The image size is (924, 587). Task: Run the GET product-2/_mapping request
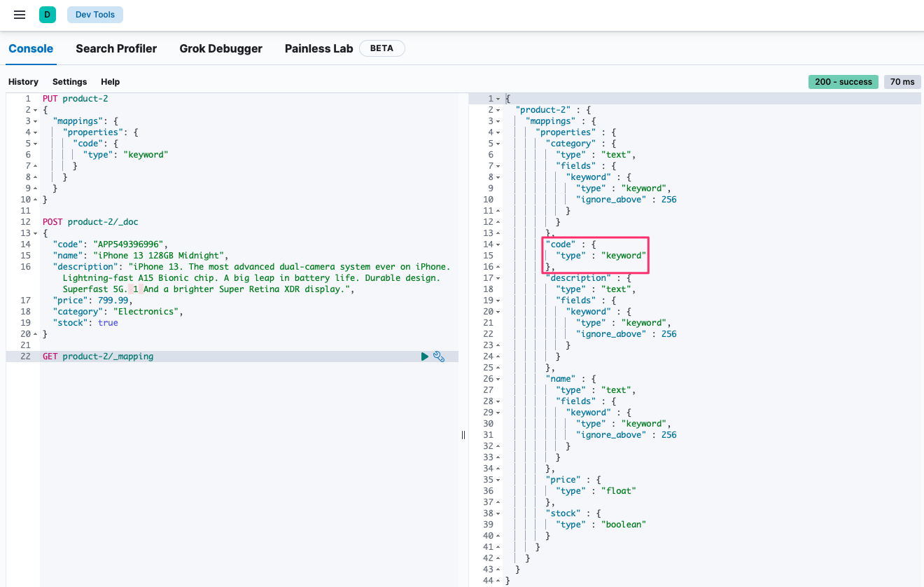pos(424,357)
